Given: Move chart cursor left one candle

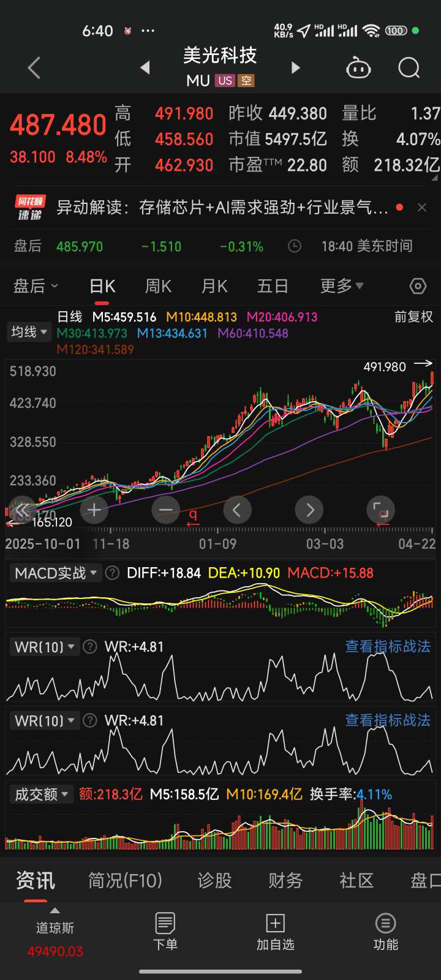Looking at the screenshot, I should click(x=237, y=510).
